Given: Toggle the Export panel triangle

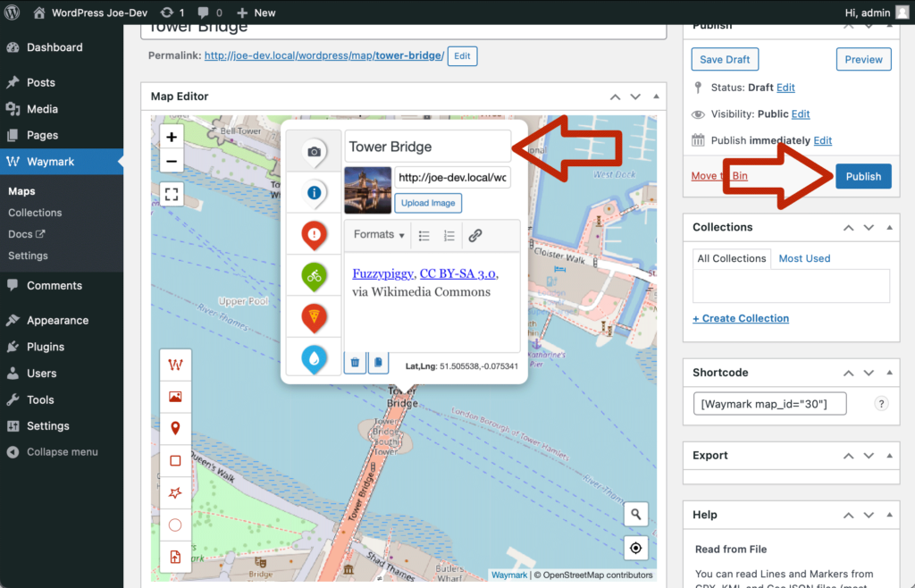Looking at the screenshot, I should point(889,456).
